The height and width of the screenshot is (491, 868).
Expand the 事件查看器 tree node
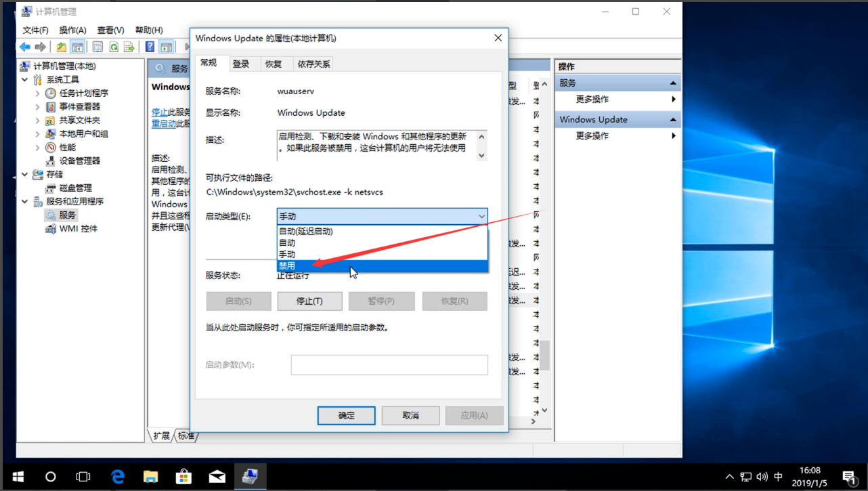click(39, 106)
